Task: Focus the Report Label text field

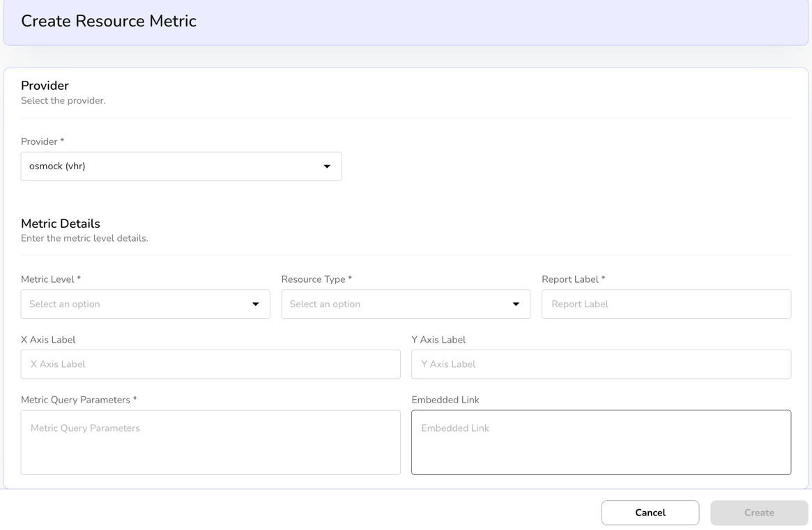Action: click(x=666, y=304)
